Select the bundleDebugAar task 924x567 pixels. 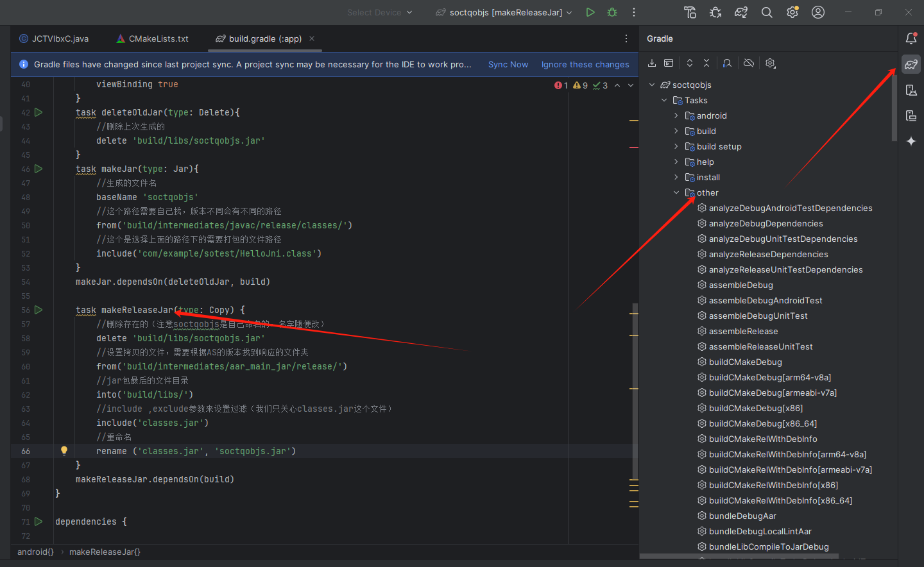tap(742, 516)
